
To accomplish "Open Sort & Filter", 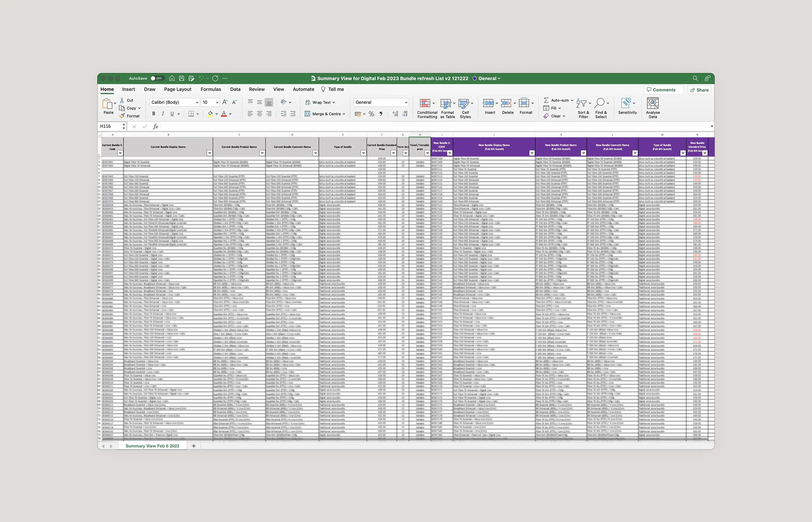I will 583,108.
